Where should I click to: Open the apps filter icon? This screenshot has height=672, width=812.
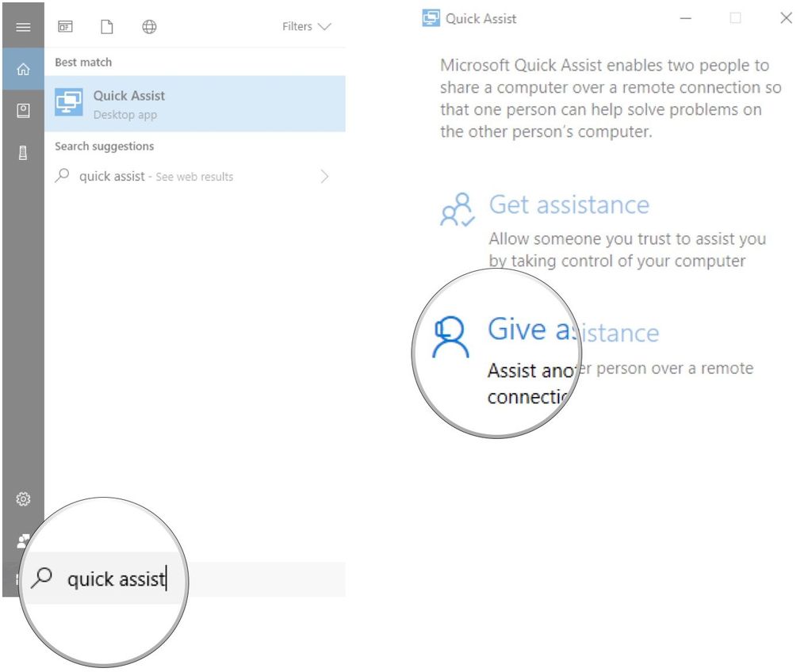coord(65,26)
